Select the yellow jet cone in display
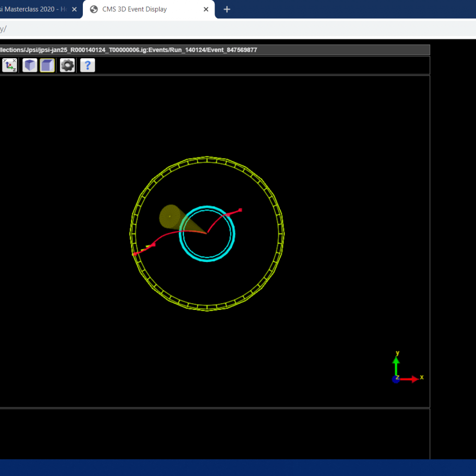476x476 pixels. point(169,217)
